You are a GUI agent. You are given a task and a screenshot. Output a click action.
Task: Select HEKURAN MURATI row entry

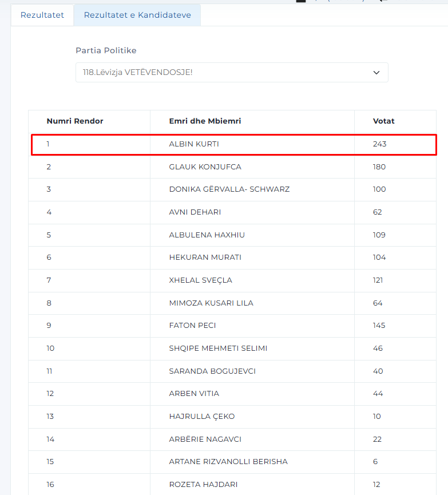[232, 258]
